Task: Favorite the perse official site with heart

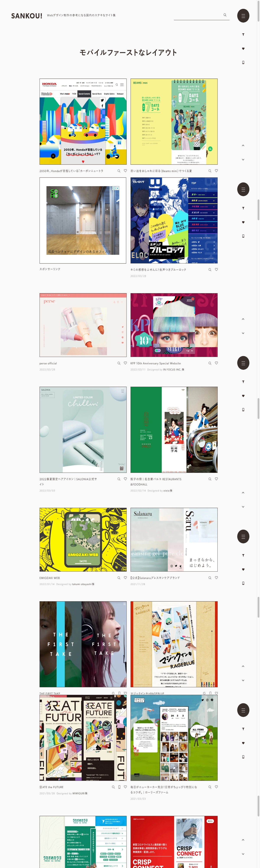Action: [125, 363]
